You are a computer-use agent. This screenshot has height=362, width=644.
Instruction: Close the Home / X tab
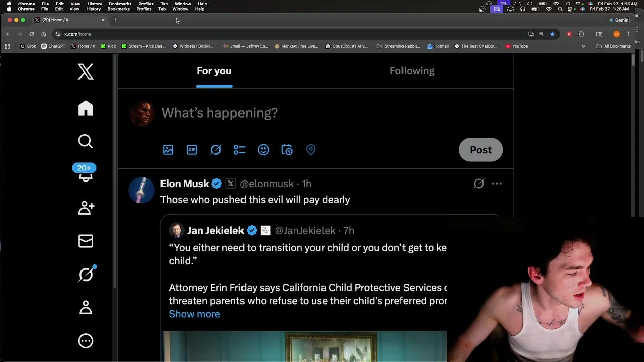point(103,20)
